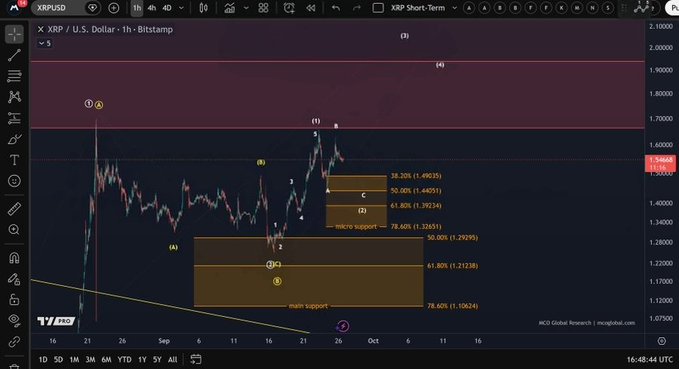Click the link drawings chain icon
This screenshot has width=679, height=369.
pos(14,342)
